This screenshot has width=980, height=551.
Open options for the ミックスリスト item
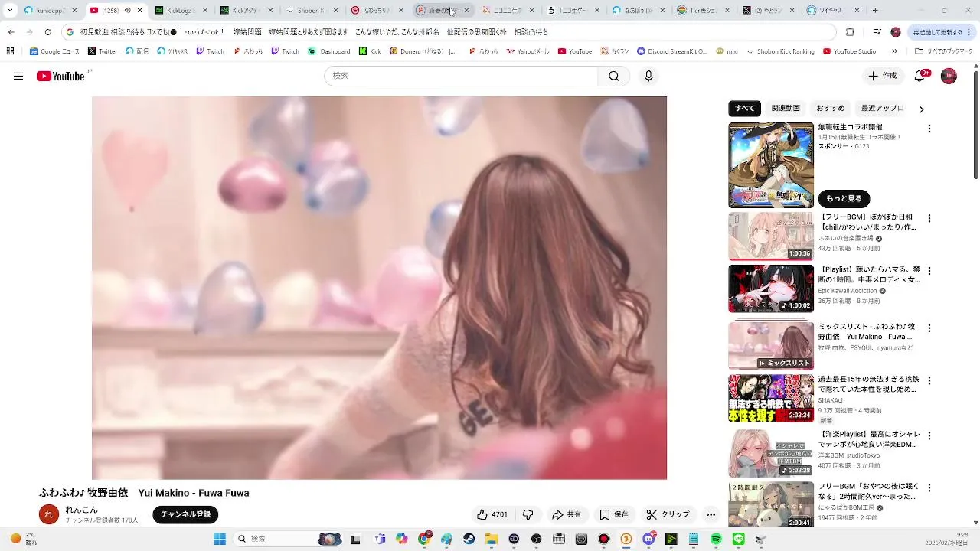(929, 328)
